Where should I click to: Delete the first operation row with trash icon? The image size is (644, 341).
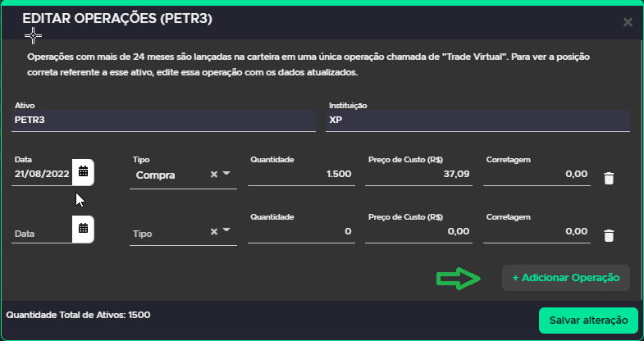tap(609, 179)
